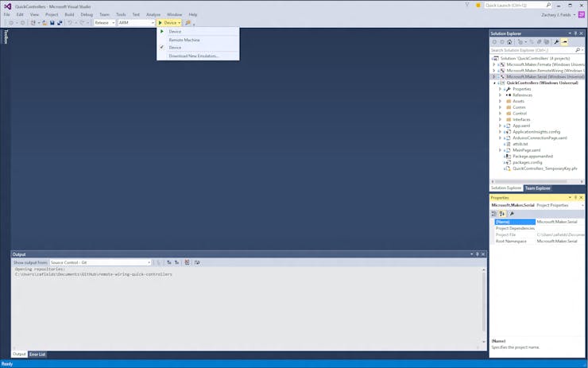Open the Analyze menu
Image resolution: width=588 pixels, height=368 pixels.
click(153, 14)
